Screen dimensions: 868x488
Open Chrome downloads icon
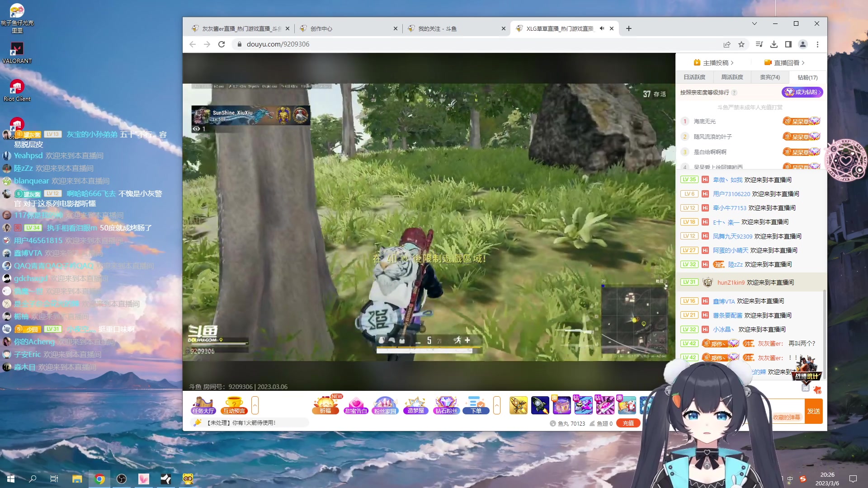pos(774,44)
